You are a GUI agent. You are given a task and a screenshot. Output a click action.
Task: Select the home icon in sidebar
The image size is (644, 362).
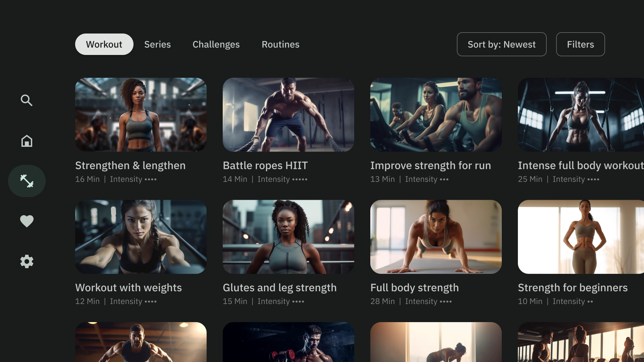[26, 140]
